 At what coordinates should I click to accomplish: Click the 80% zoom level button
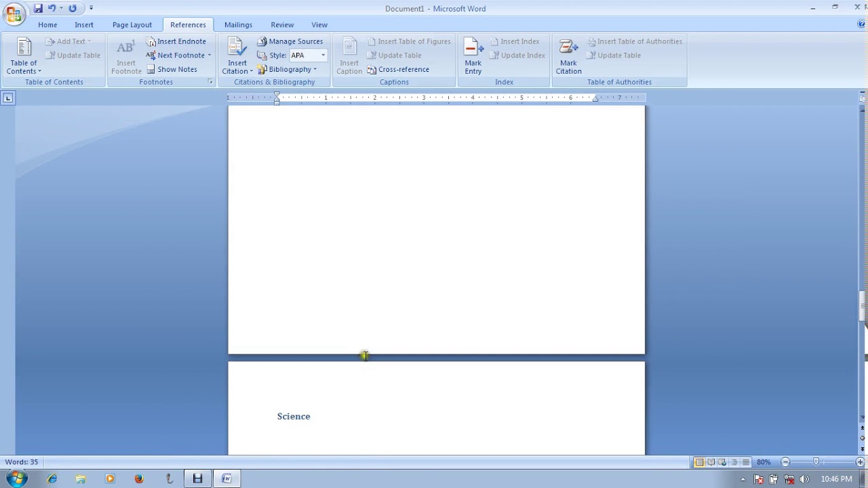[x=764, y=462]
